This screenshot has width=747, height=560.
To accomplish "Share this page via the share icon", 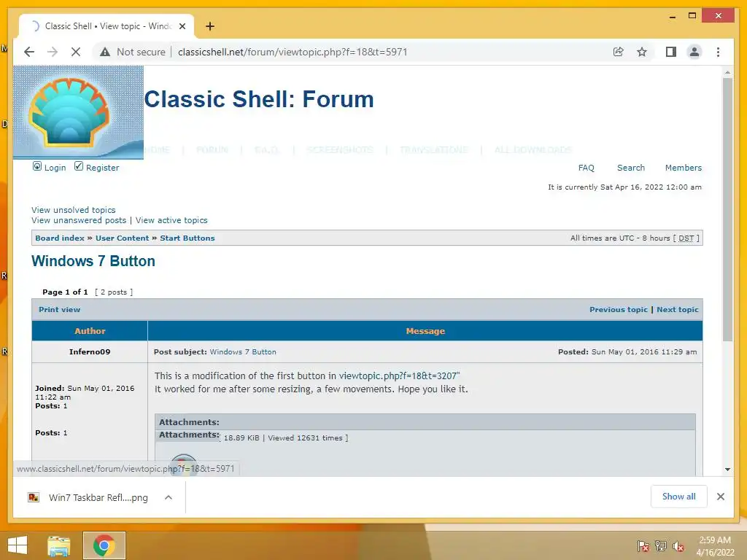I will pos(619,52).
